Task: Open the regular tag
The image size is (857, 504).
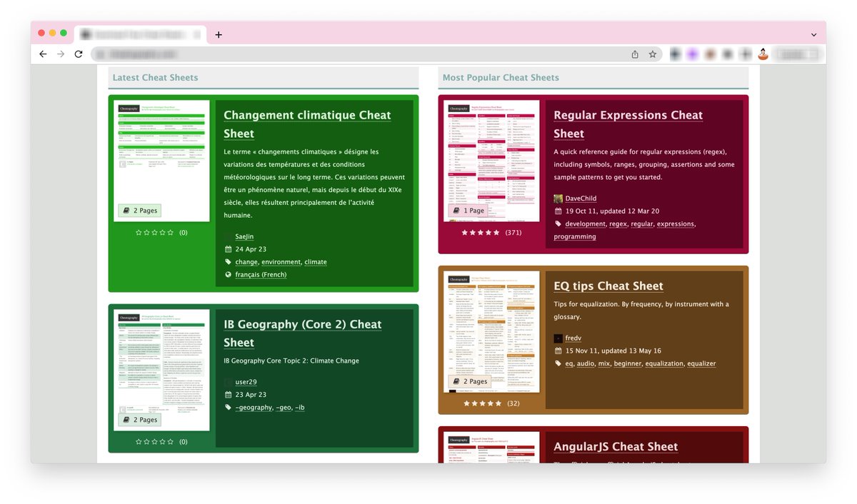Action: pyautogui.click(x=642, y=224)
